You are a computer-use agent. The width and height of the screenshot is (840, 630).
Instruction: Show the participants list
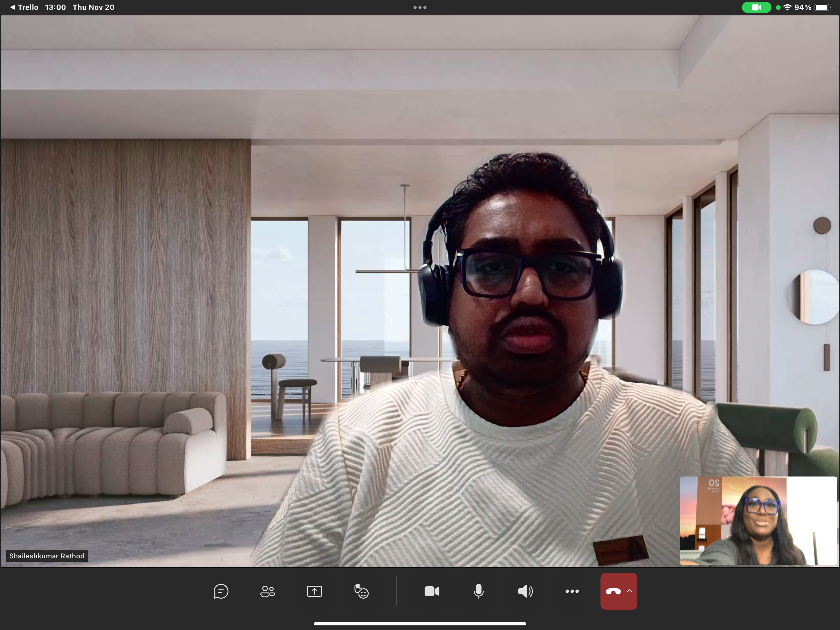[267, 591]
